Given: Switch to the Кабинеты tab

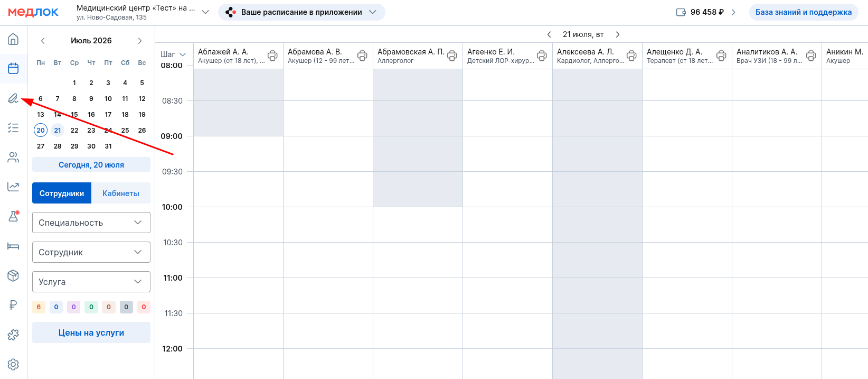Looking at the screenshot, I should tap(121, 193).
